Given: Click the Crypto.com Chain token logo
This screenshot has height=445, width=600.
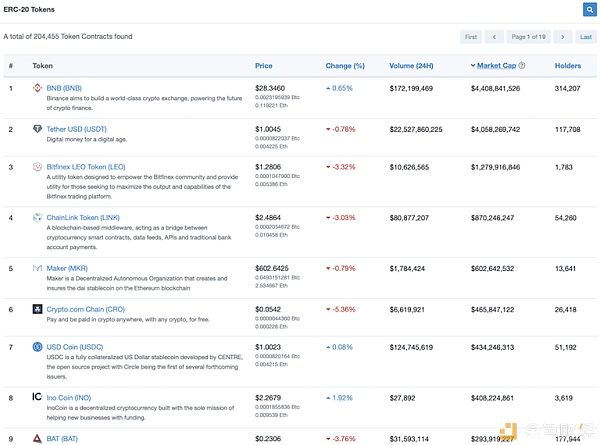Looking at the screenshot, I should pos(38,310).
